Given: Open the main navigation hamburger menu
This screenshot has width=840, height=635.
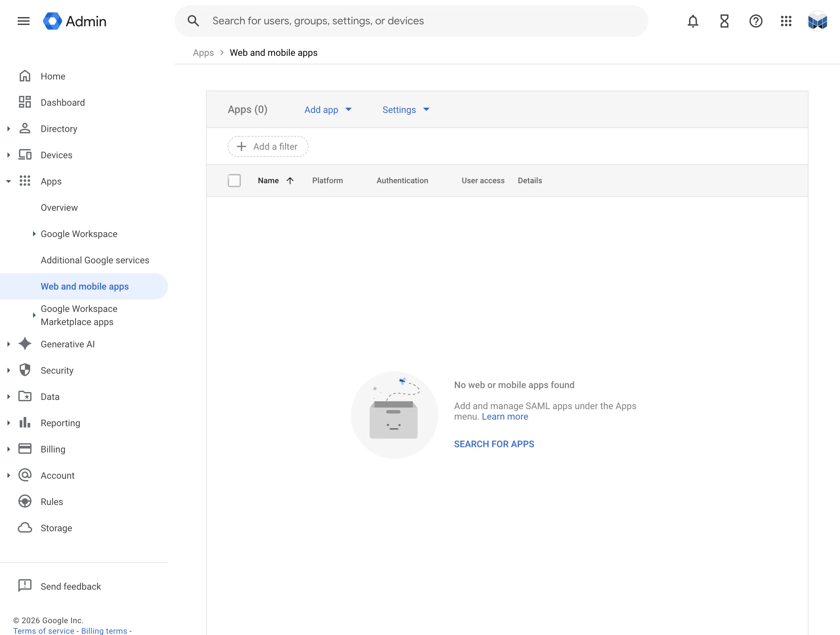Looking at the screenshot, I should point(23,21).
